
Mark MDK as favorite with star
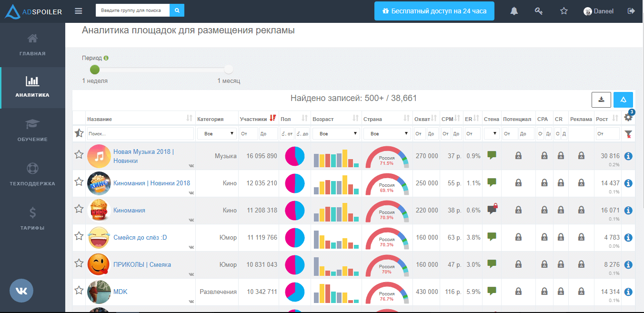(79, 290)
